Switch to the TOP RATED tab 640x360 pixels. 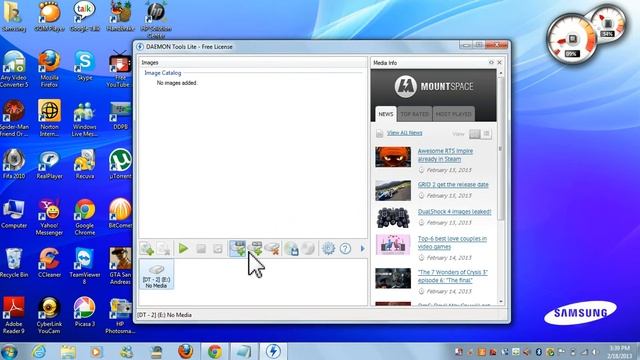click(x=414, y=114)
